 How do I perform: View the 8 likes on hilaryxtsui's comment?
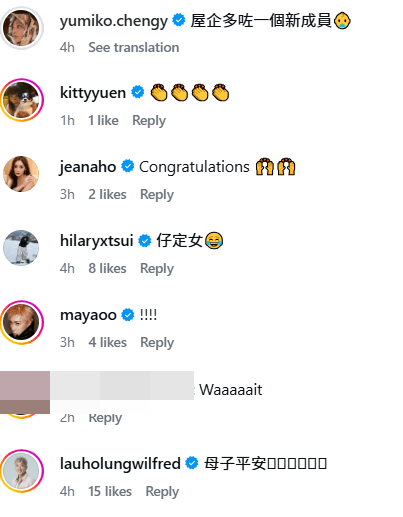[x=107, y=268]
